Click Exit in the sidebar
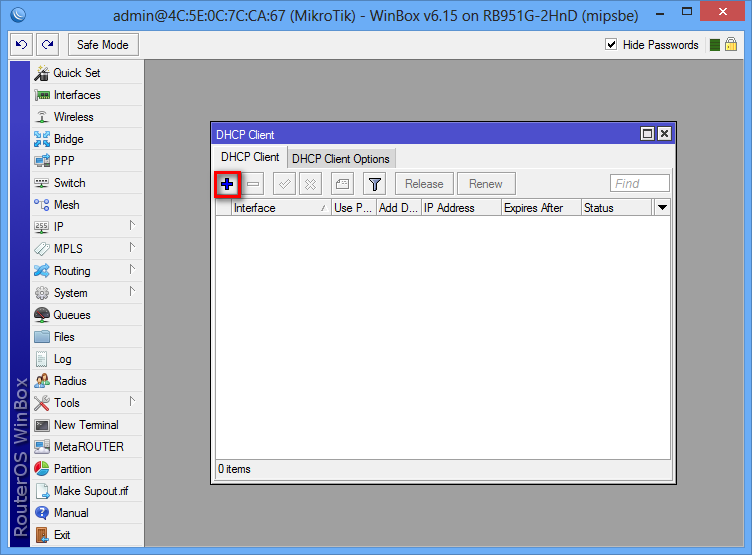Image resolution: width=752 pixels, height=555 pixels. coord(87,535)
